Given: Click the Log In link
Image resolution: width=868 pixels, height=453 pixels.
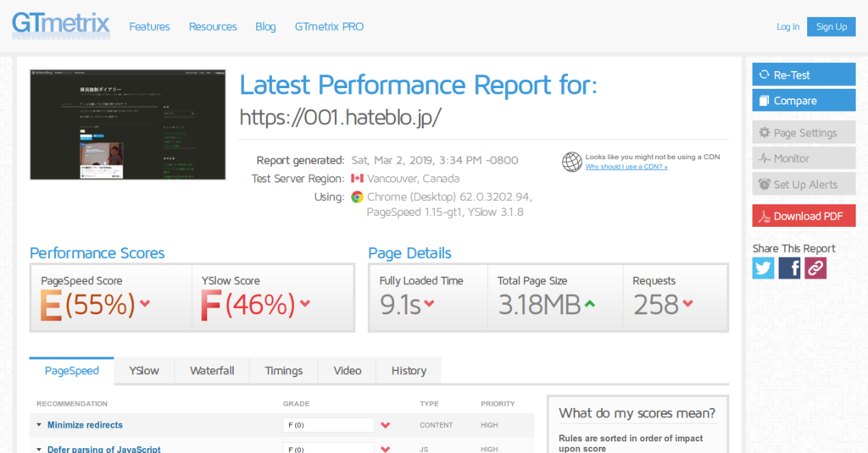Looking at the screenshot, I should click(787, 26).
